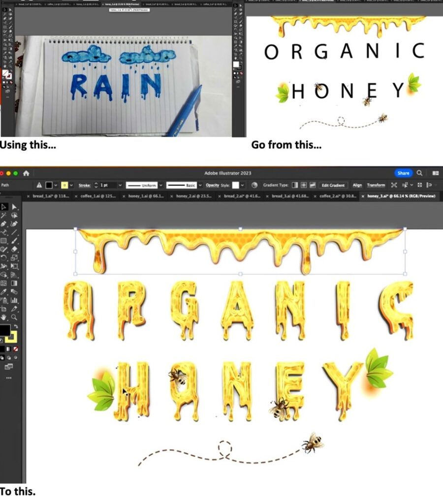Select the Magic Wand tool
443x504 pixels.
(4, 216)
